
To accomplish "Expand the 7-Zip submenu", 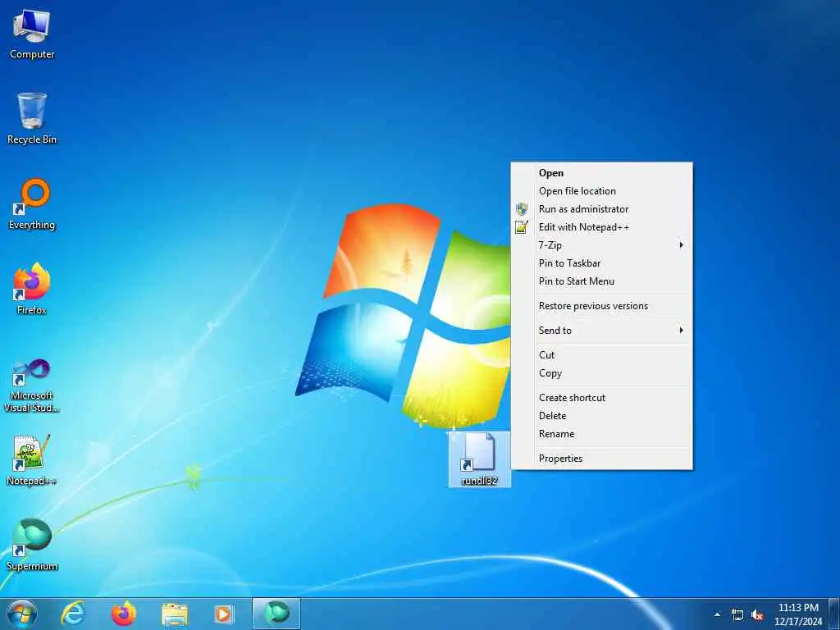I will coord(601,245).
